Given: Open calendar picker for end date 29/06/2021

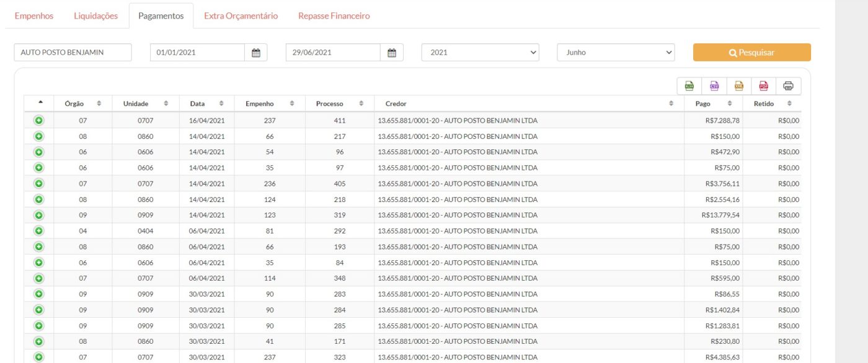Looking at the screenshot, I should 391,53.
